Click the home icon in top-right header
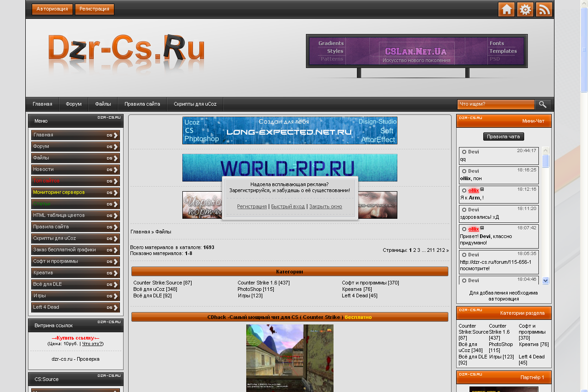Viewport: 588px width, 392px height. (506, 10)
